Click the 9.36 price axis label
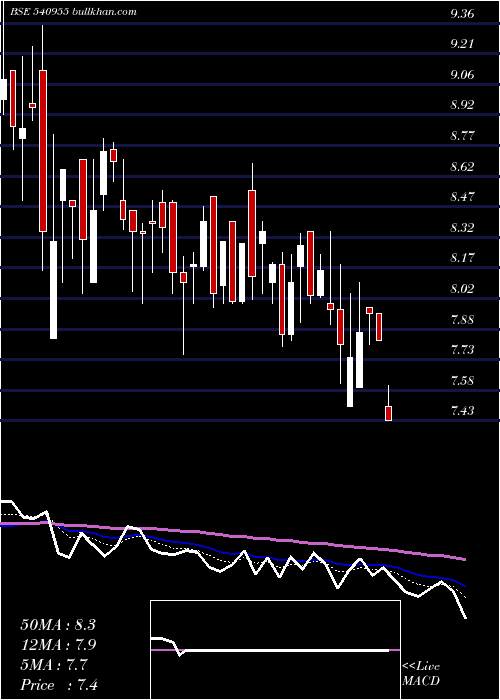Screen dimensions: 500x700 pyautogui.click(x=462, y=14)
